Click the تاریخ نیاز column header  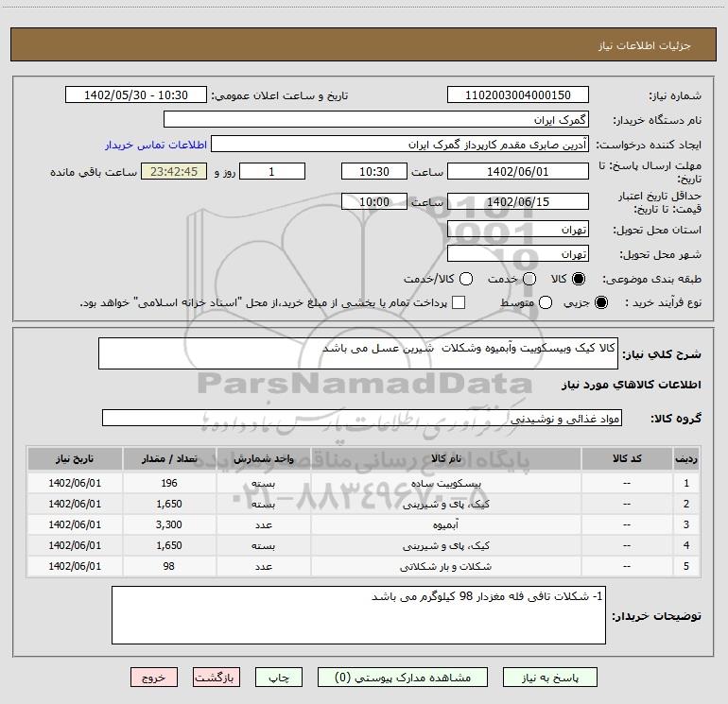tap(75, 458)
